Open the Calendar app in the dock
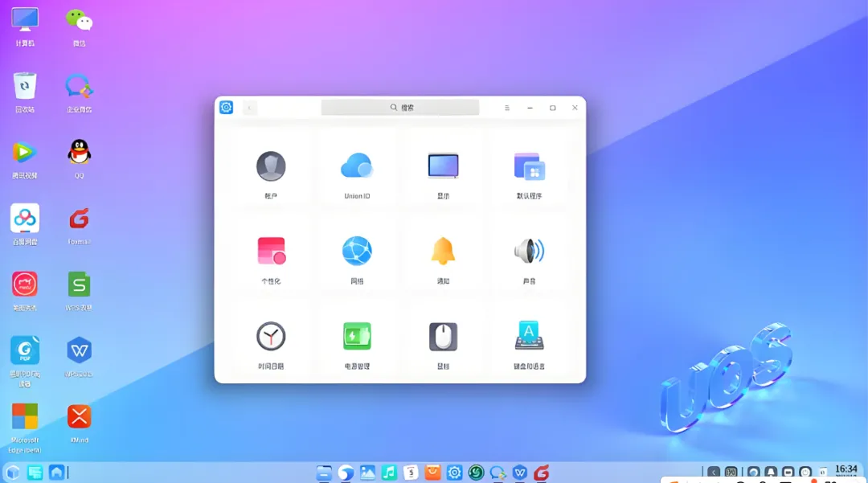868x483 pixels. tap(411, 473)
